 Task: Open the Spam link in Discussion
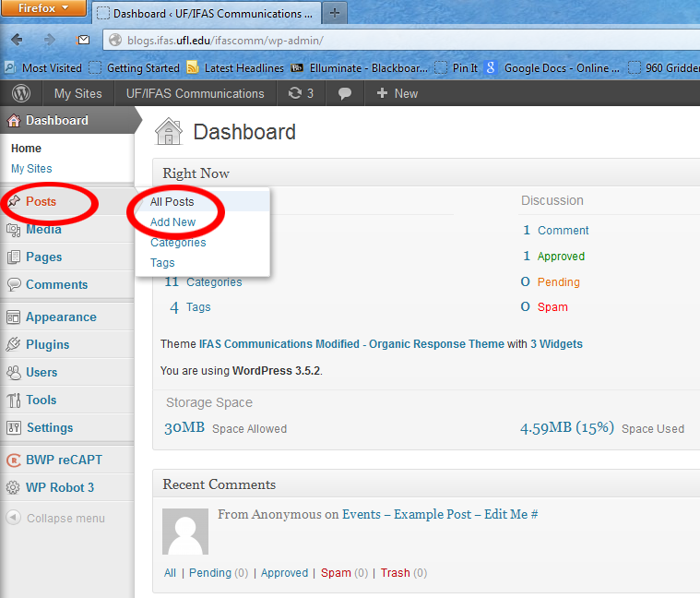pos(552,307)
